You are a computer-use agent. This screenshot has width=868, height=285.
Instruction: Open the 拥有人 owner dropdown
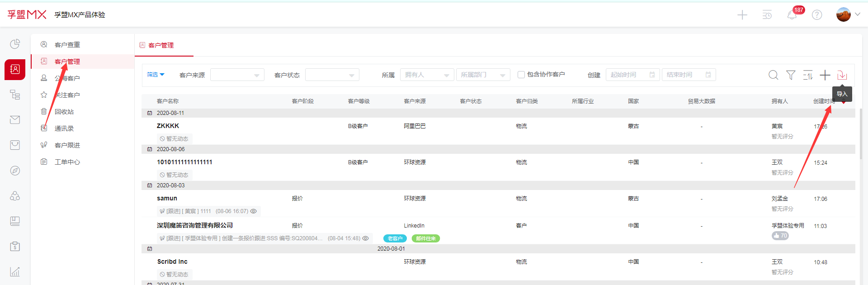click(427, 75)
